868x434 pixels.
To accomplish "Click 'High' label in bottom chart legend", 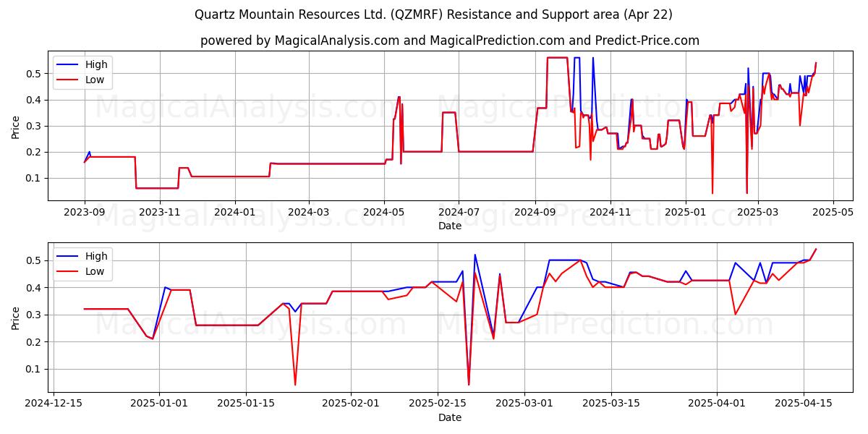I will 96,256.
